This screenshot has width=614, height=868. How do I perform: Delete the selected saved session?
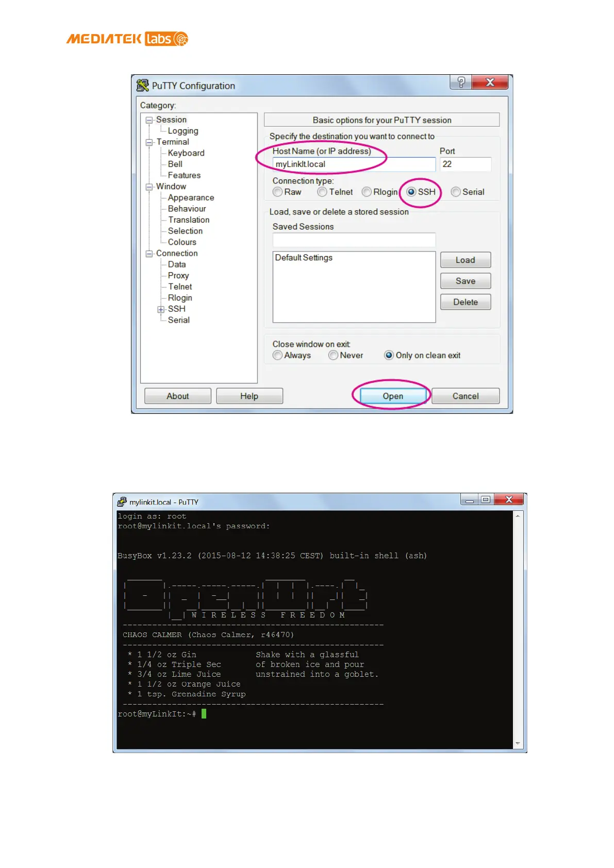(x=466, y=302)
